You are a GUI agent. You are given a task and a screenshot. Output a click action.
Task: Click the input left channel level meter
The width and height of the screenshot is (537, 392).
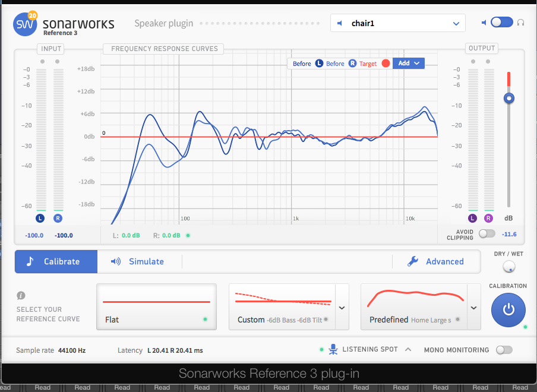click(x=41, y=140)
